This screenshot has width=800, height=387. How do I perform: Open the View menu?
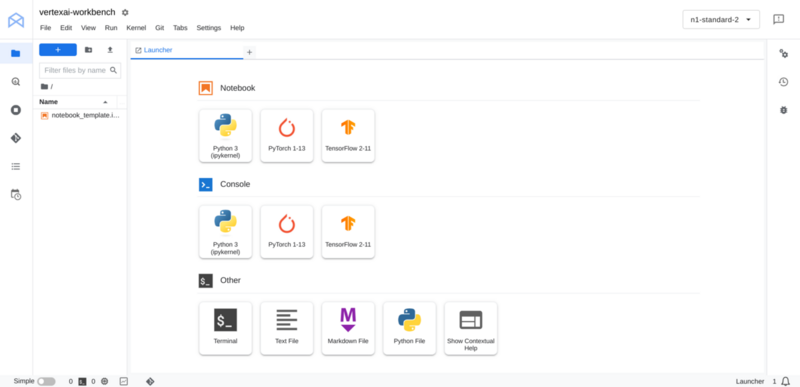pyautogui.click(x=88, y=28)
